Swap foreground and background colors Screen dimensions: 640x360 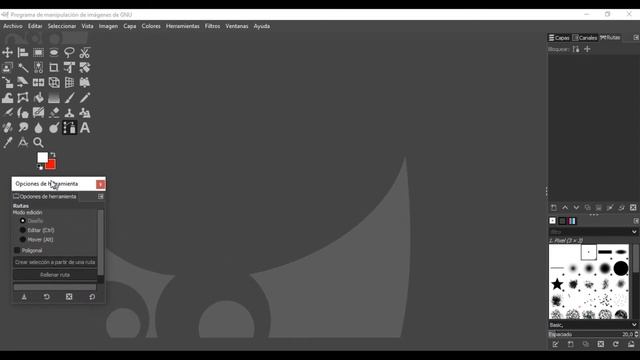click(x=53, y=155)
